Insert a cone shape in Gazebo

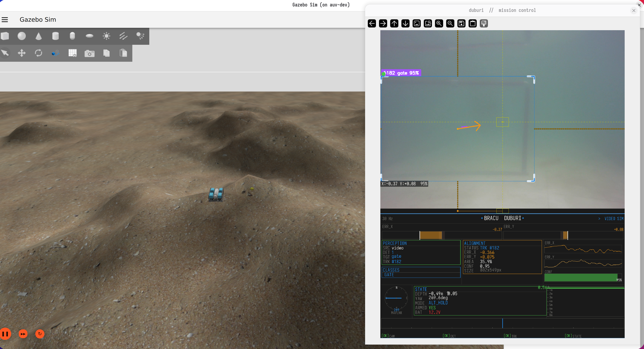click(x=39, y=36)
